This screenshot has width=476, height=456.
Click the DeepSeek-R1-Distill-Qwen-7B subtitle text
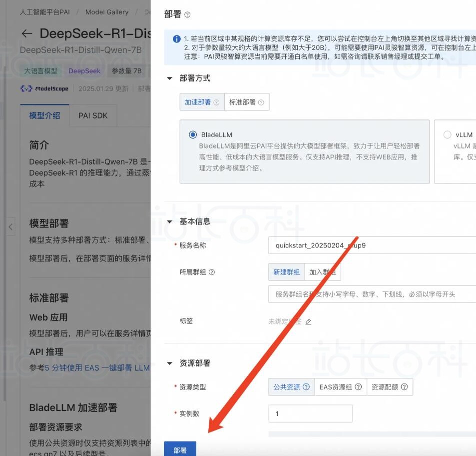pos(81,50)
